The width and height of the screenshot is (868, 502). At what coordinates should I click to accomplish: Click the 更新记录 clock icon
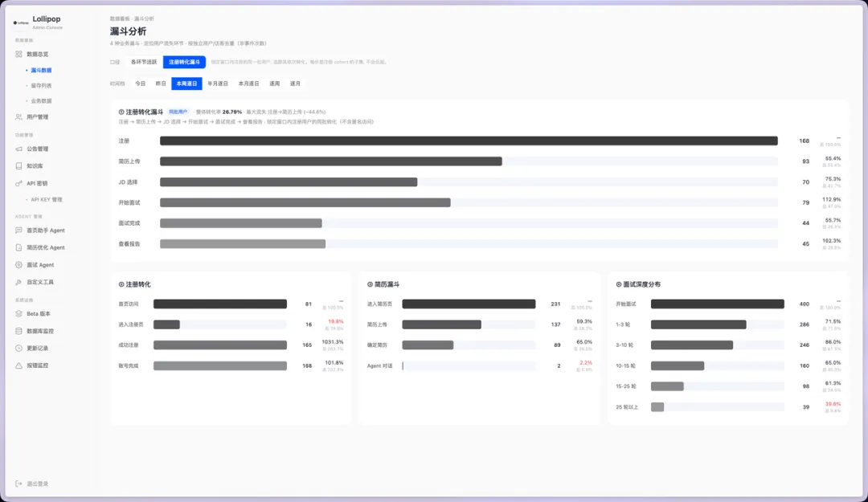point(18,348)
